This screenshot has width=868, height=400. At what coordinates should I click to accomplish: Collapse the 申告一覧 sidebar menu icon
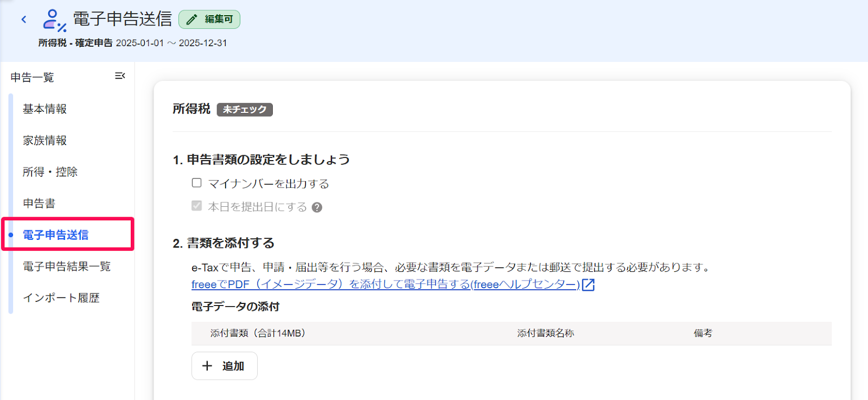(x=120, y=76)
